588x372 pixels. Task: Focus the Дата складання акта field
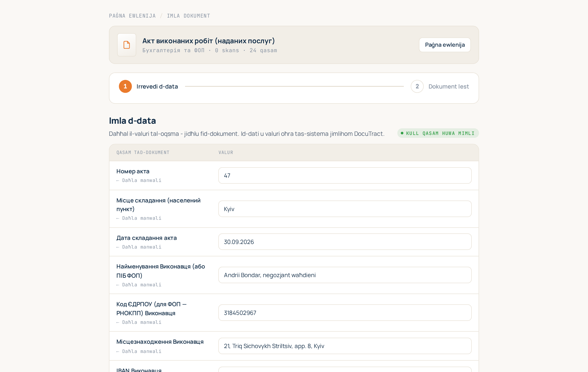point(345,242)
